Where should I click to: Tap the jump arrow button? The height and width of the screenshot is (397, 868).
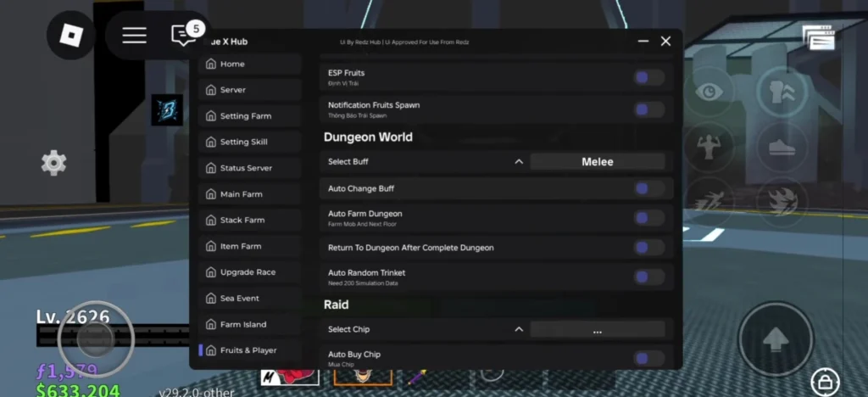coord(776,339)
